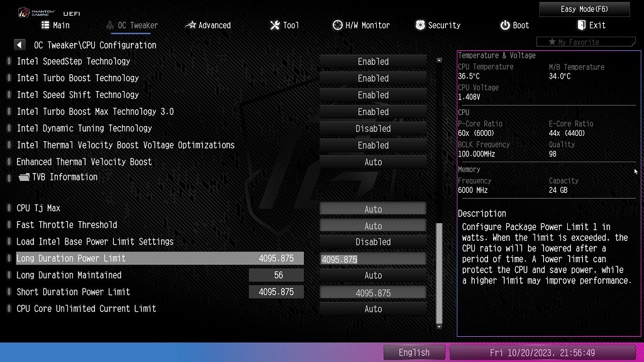This screenshot has width=644, height=362.
Task: Toggle Thermal Velocity Boost Voltage Optimizations value
Action: coord(373,146)
